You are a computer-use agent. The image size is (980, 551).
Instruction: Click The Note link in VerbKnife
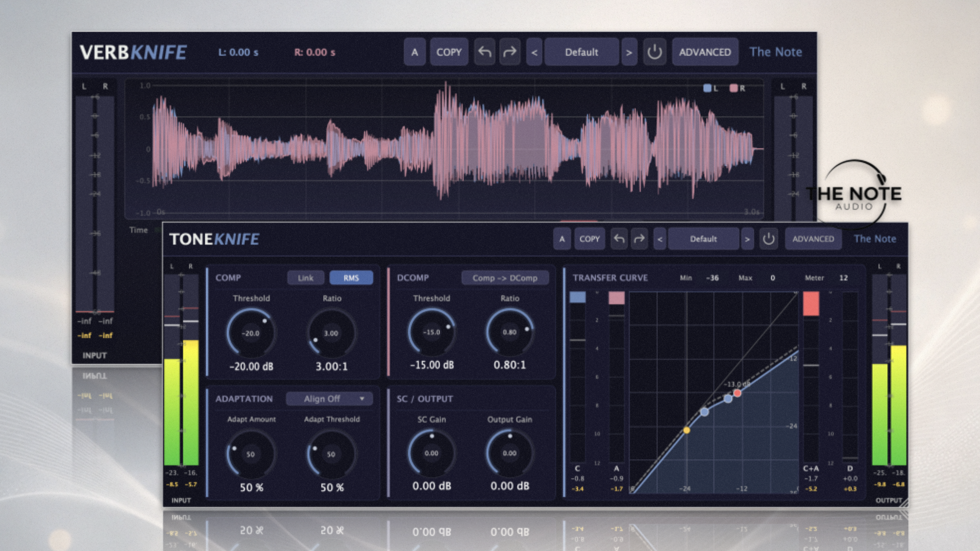(775, 52)
